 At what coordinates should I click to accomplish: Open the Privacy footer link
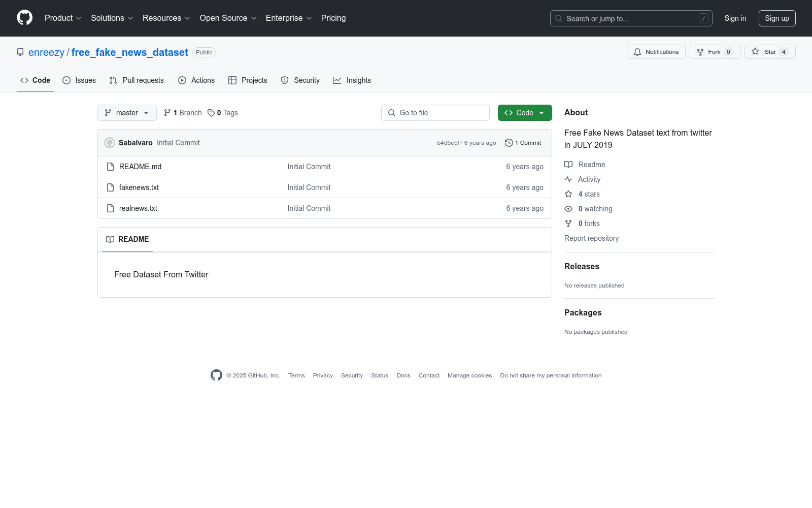point(323,375)
